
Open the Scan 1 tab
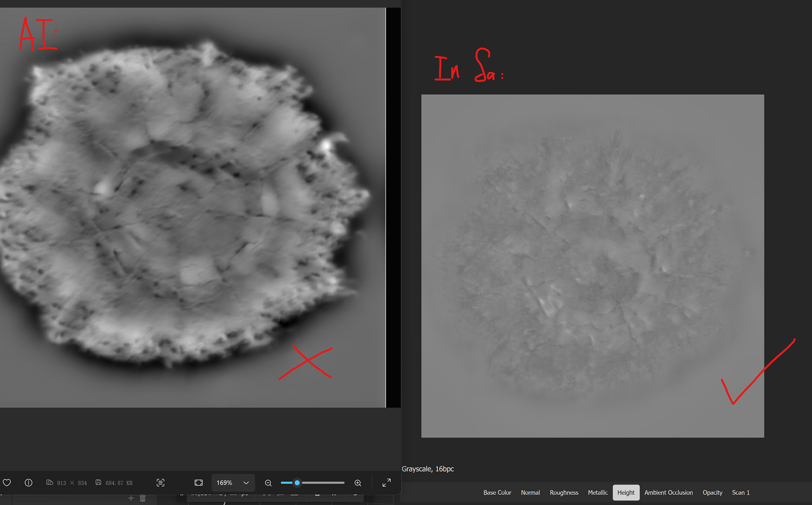click(x=741, y=492)
